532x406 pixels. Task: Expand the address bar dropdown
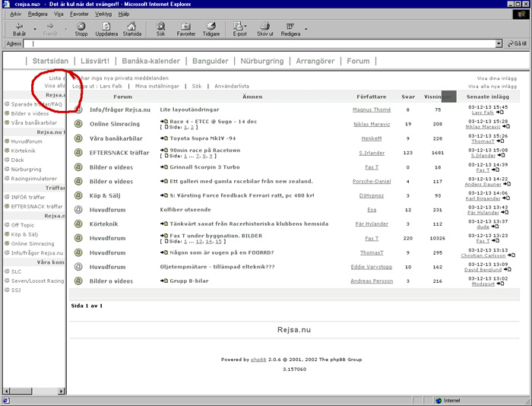(499, 43)
